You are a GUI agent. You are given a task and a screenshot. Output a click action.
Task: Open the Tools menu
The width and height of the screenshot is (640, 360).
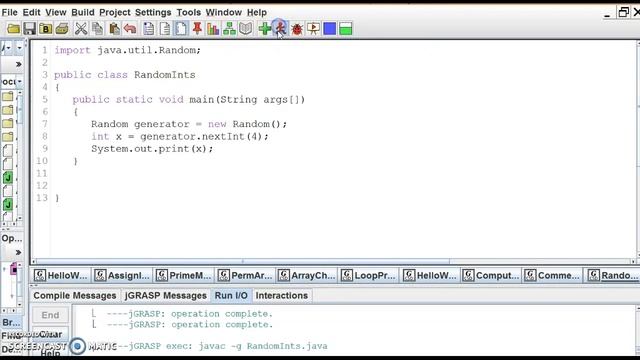tap(189, 12)
